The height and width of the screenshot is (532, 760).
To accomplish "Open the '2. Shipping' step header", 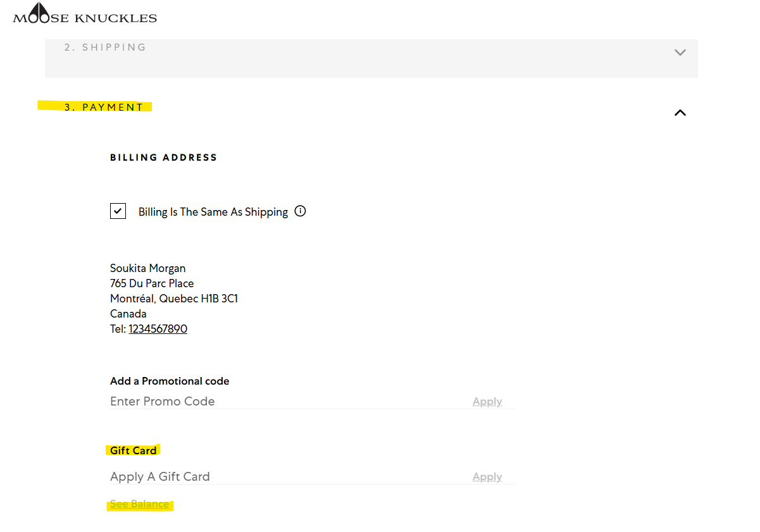I will pos(105,47).
